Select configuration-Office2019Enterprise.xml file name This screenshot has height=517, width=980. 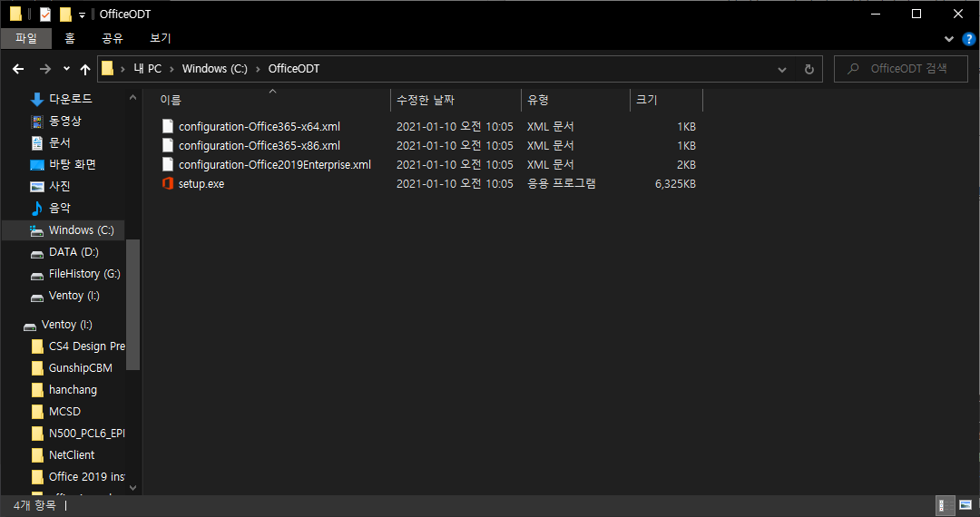tap(275, 165)
